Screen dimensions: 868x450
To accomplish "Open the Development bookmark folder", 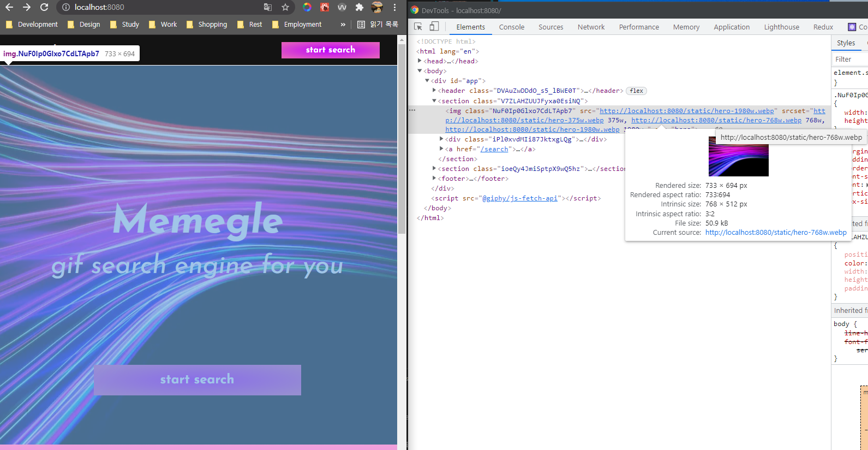I will 32,25.
